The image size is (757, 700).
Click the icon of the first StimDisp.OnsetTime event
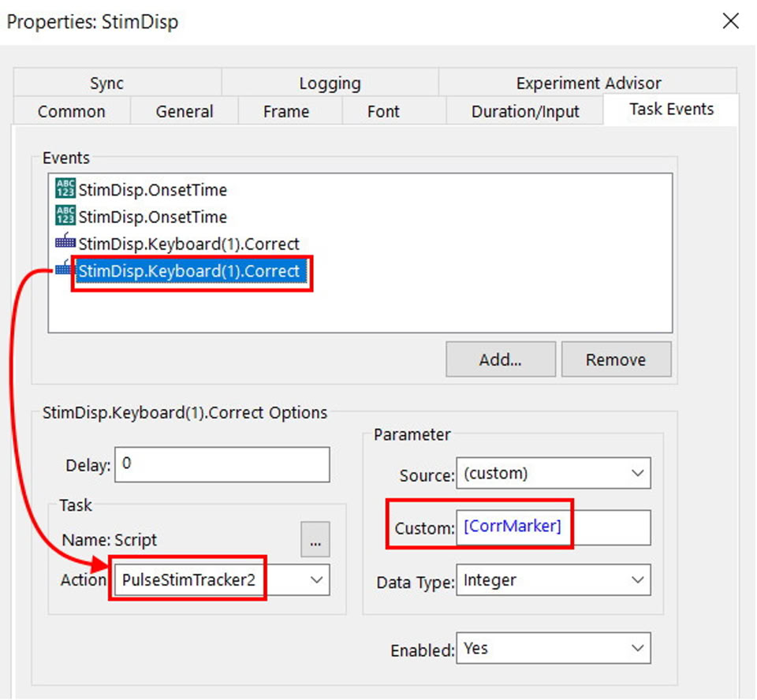coord(65,189)
